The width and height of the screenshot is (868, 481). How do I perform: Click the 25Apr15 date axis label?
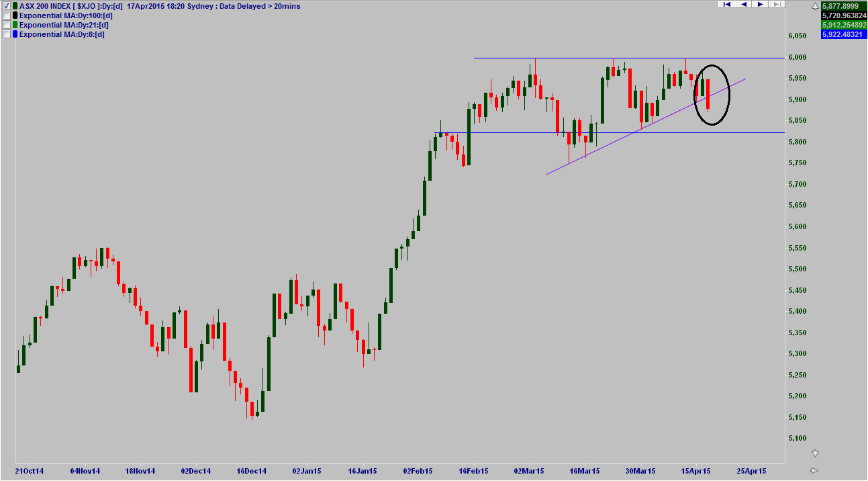[752, 471]
